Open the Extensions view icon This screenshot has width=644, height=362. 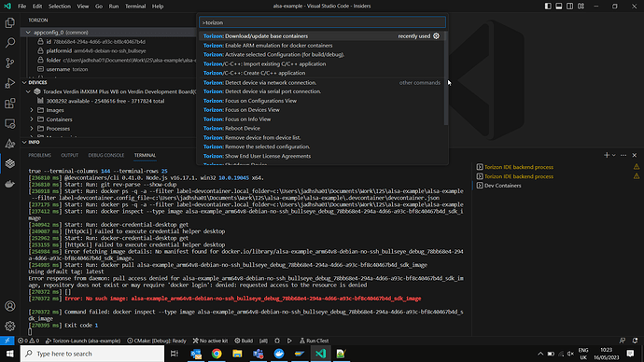tap(10, 103)
